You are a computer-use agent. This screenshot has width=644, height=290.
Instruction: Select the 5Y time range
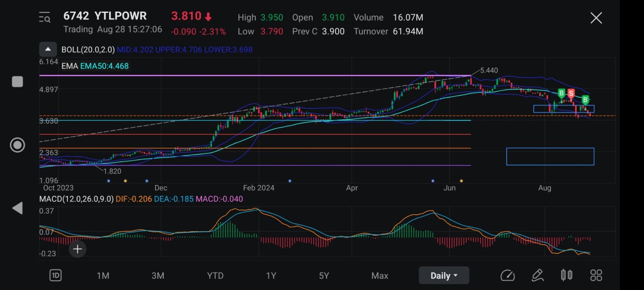pyautogui.click(x=324, y=275)
